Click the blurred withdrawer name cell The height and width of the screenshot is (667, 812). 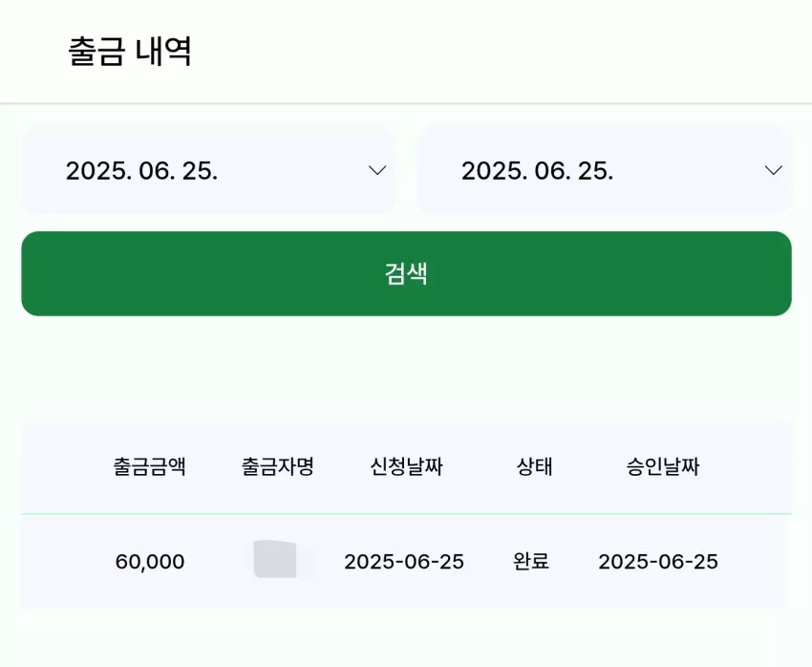click(275, 559)
